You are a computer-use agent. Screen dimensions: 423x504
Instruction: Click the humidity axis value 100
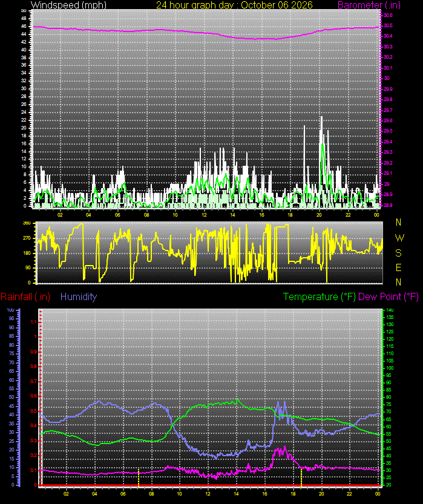click(x=11, y=310)
